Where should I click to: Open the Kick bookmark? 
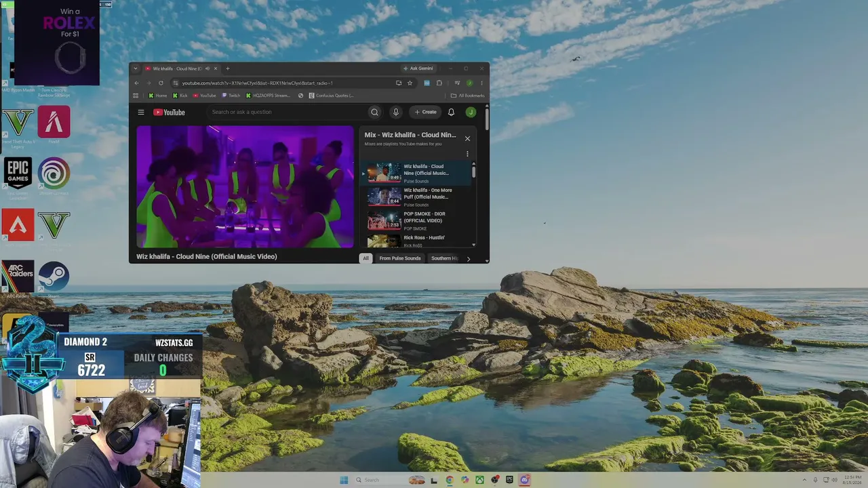click(x=180, y=96)
